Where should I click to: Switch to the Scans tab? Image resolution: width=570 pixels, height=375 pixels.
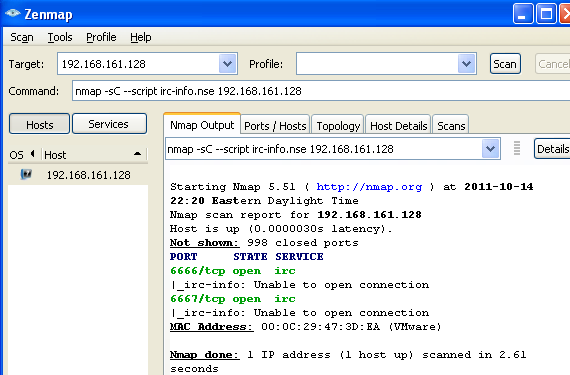tap(451, 126)
